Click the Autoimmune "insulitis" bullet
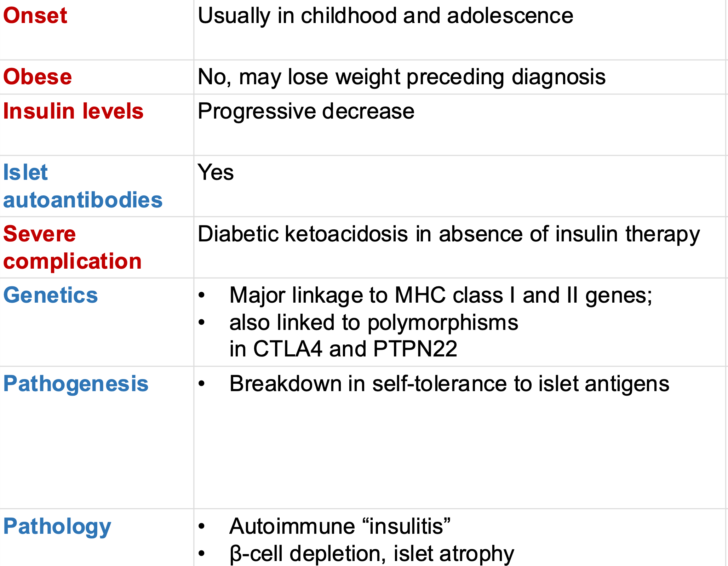Image resolution: width=728 pixels, height=566 pixels. tap(340, 526)
